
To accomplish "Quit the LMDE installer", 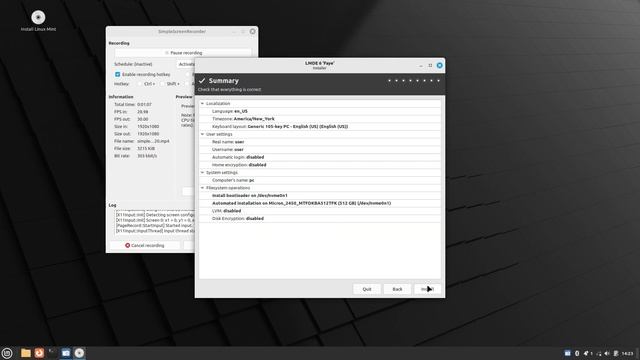I will click(367, 289).
